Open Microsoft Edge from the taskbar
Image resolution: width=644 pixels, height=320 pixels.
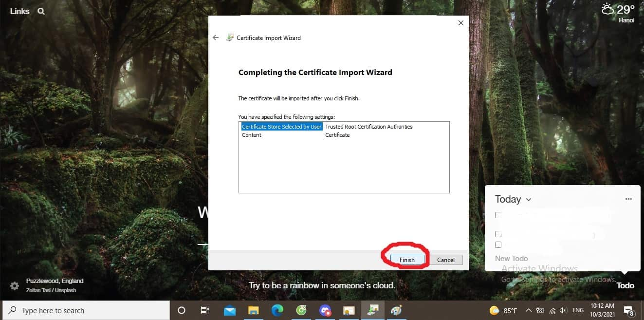[277, 310]
